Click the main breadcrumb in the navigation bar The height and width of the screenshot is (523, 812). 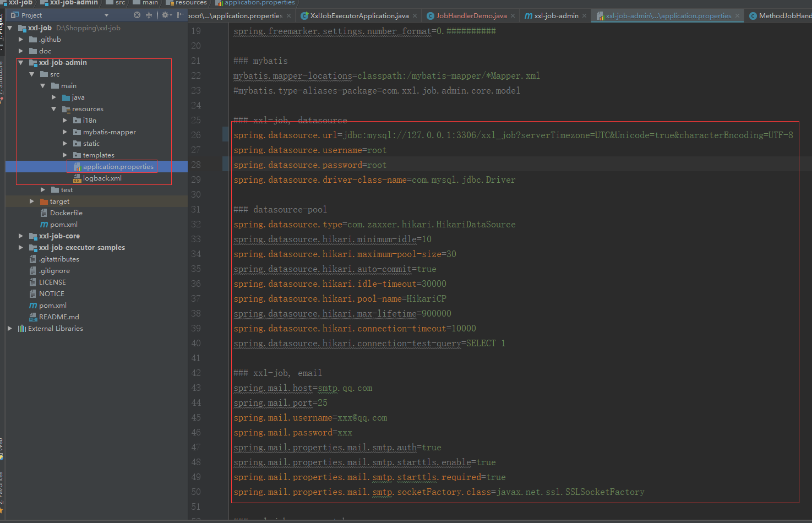click(x=145, y=3)
